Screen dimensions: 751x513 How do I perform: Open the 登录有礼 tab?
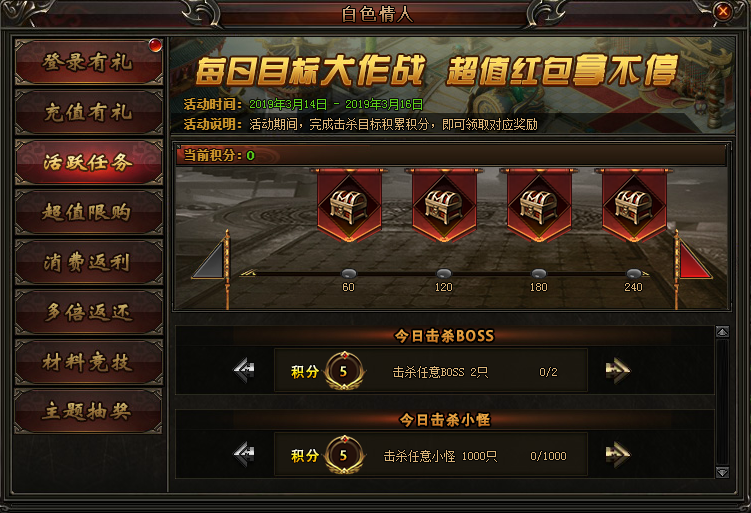pyautogui.click(x=89, y=62)
